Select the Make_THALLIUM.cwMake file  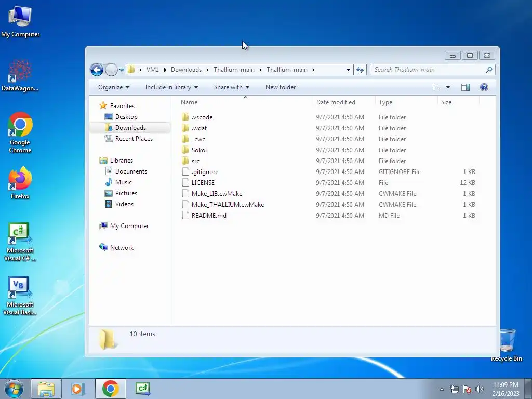[x=228, y=204]
